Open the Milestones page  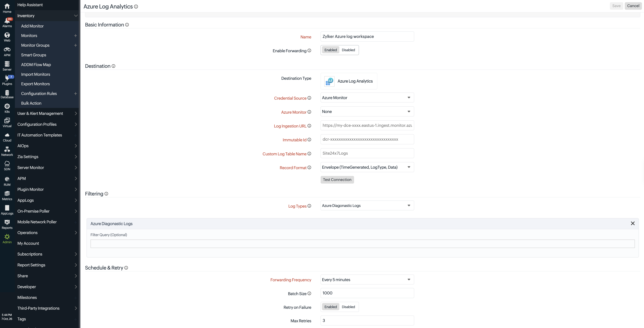click(27, 298)
